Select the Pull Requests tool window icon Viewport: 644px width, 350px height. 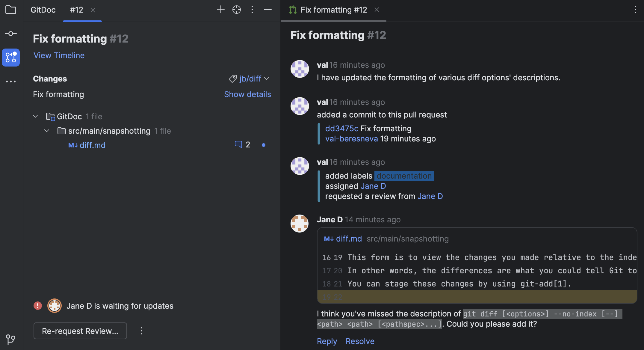11,58
